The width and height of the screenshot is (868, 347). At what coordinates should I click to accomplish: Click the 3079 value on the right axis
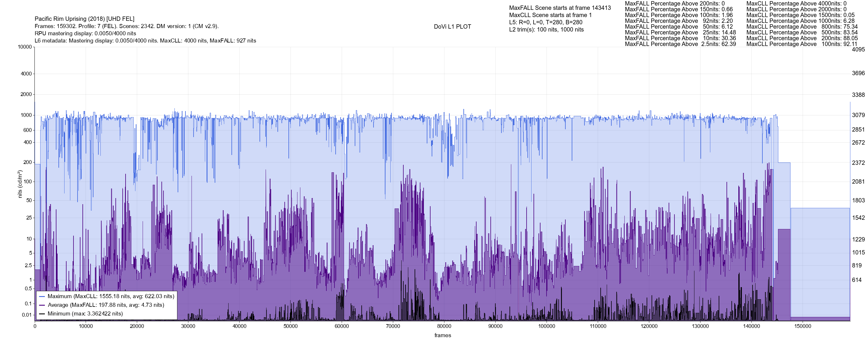click(858, 115)
